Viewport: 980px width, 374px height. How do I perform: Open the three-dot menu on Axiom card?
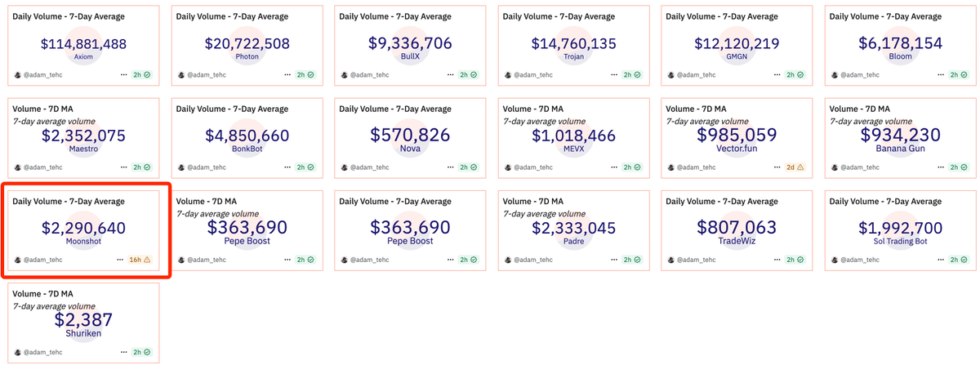(x=124, y=74)
